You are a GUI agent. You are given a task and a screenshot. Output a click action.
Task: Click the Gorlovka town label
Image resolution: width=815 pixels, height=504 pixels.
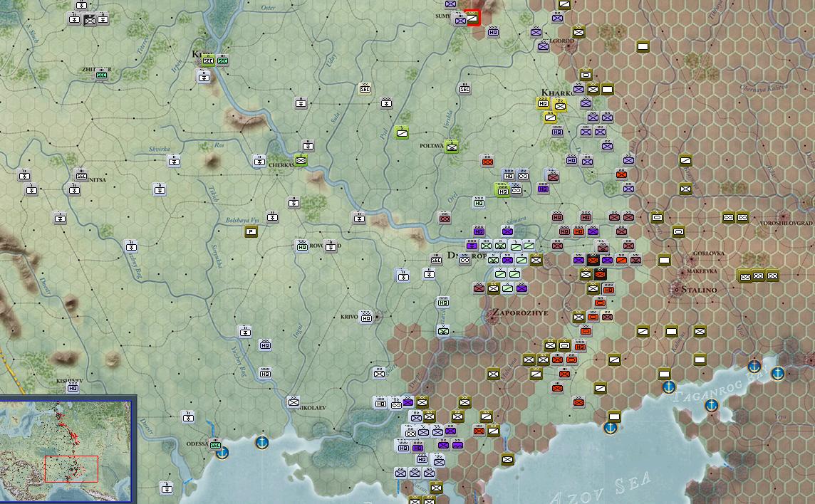(709, 253)
